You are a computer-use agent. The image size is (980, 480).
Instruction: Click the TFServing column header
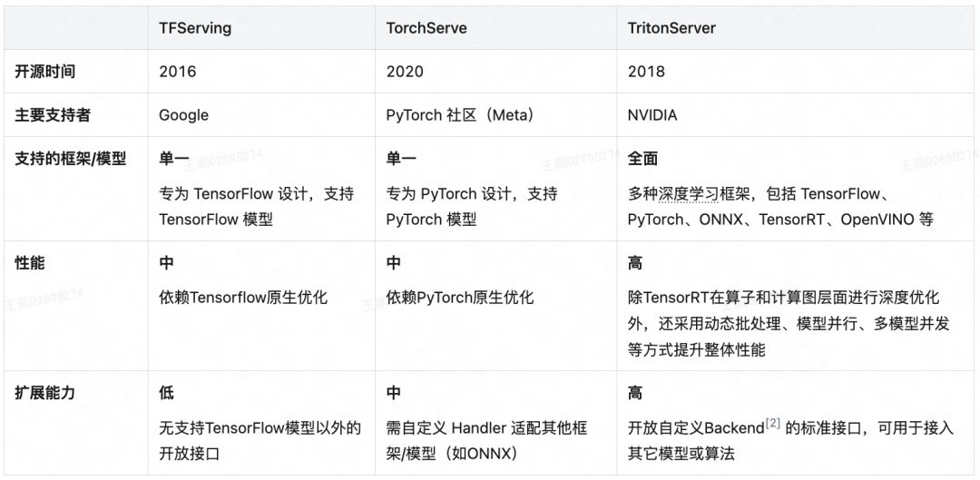pyautogui.click(x=195, y=29)
